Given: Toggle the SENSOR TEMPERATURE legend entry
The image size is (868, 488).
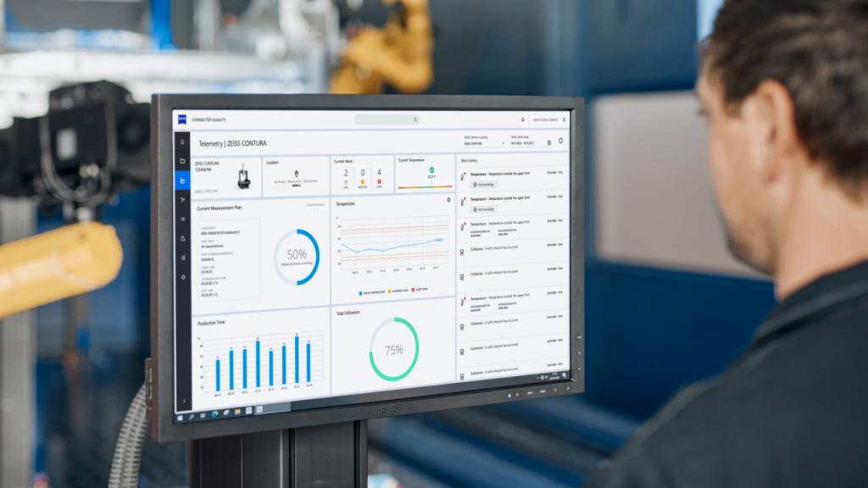Looking at the screenshot, I should [372, 290].
